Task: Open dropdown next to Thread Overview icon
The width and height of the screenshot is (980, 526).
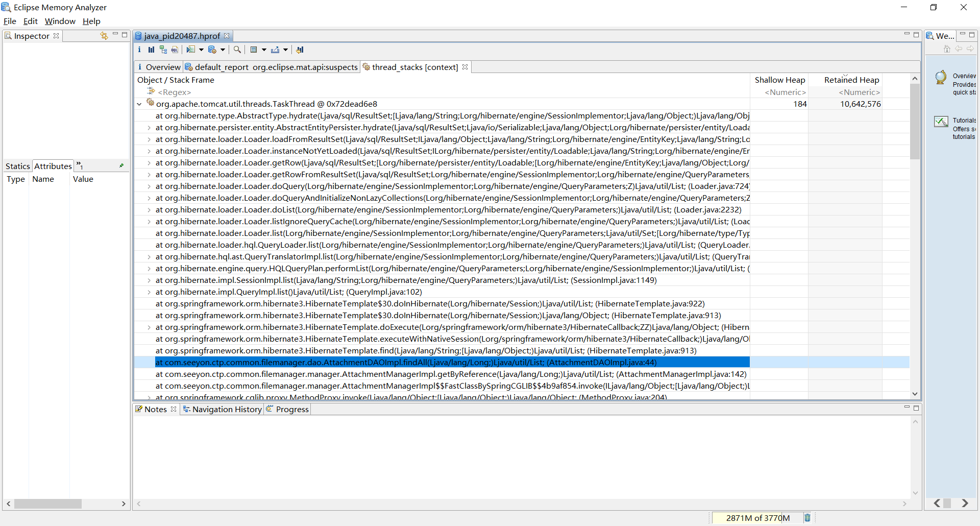Action: pos(201,50)
